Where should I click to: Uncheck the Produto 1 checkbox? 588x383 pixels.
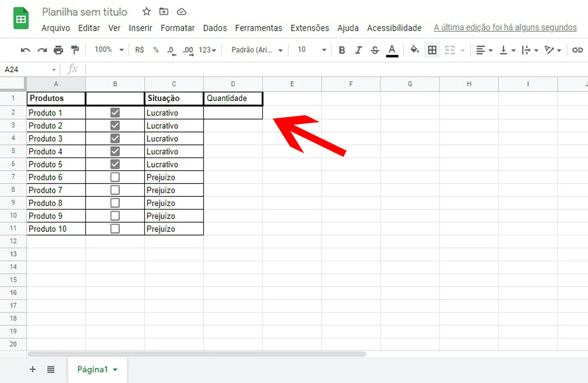click(115, 113)
